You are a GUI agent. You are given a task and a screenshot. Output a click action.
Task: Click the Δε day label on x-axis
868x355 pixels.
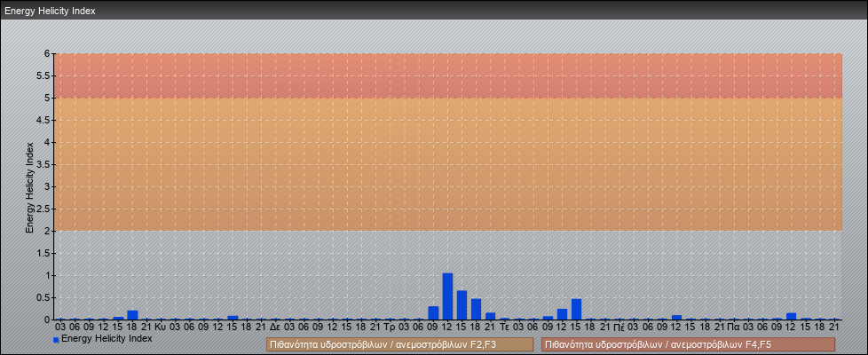pos(275,327)
